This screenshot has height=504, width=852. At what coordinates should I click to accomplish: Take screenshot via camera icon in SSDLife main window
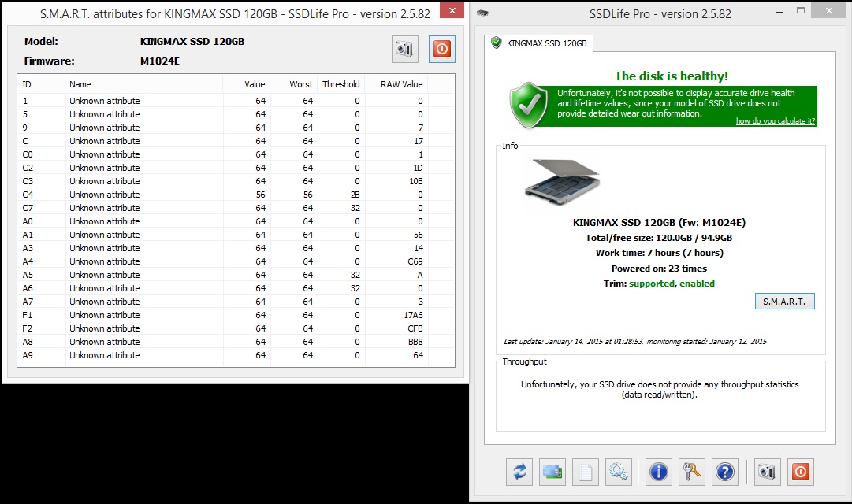click(x=767, y=472)
